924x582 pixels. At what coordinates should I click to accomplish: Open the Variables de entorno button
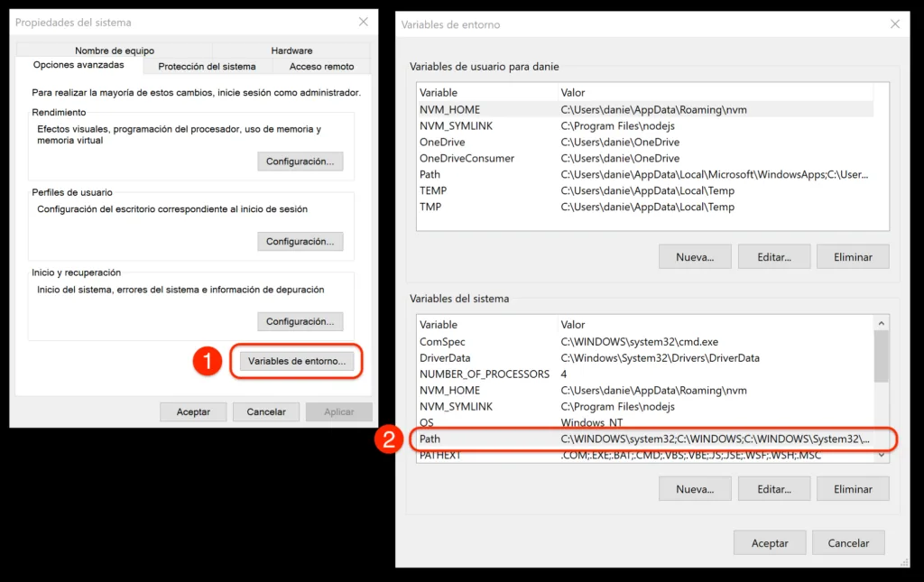(297, 361)
